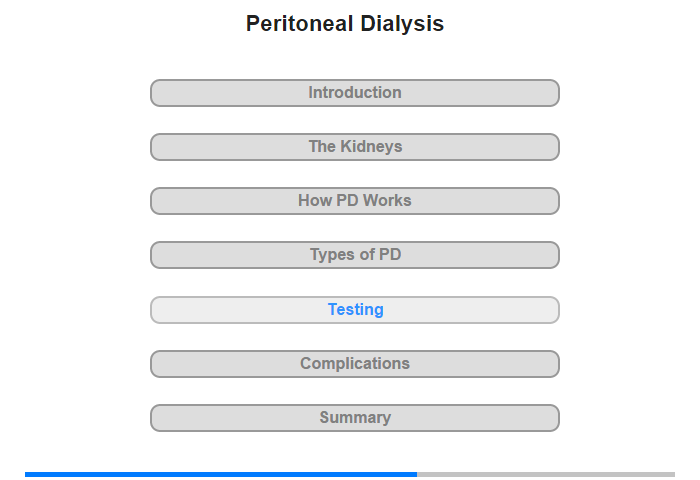The width and height of the screenshot is (700, 480).
Task: Click the far right end of progress bar
Action: coord(672,474)
